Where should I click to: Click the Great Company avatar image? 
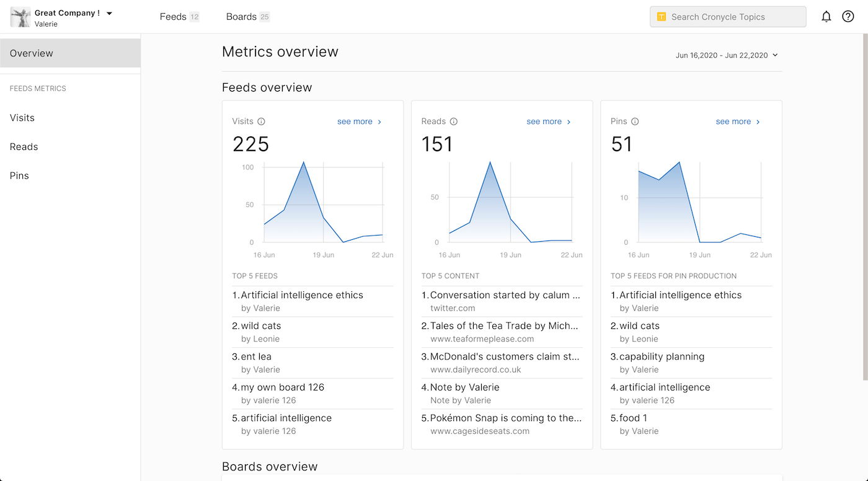pyautogui.click(x=20, y=17)
